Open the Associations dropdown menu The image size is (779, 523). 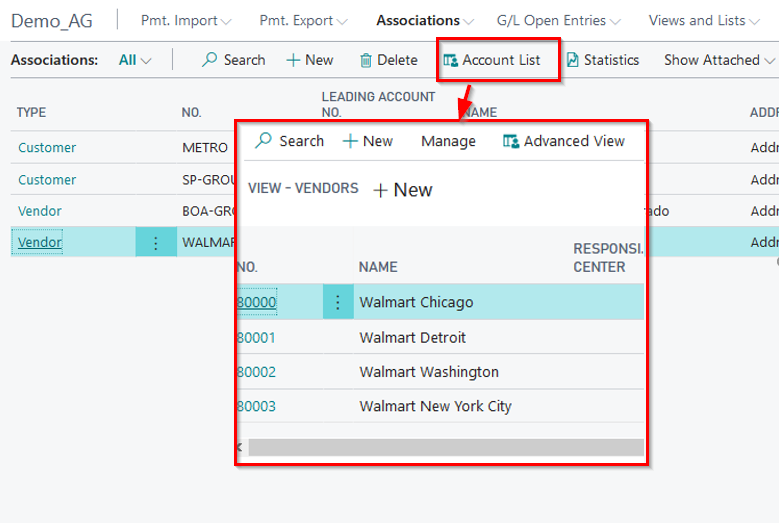click(425, 20)
